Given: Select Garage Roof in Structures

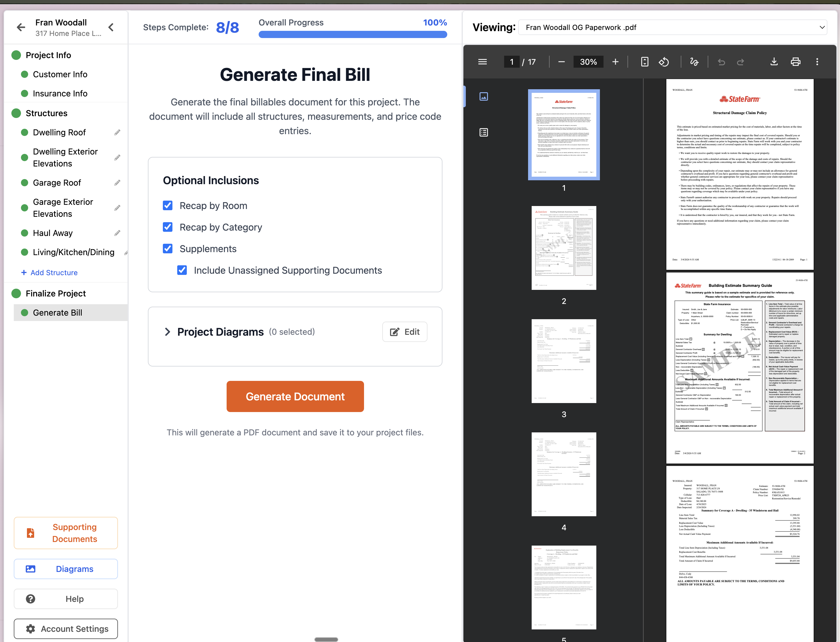Looking at the screenshot, I should (57, 183).
